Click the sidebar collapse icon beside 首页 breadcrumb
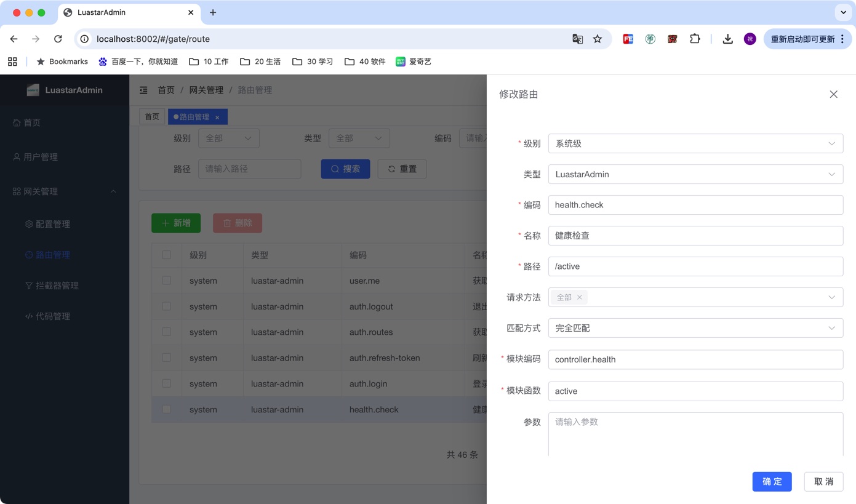 143,90
